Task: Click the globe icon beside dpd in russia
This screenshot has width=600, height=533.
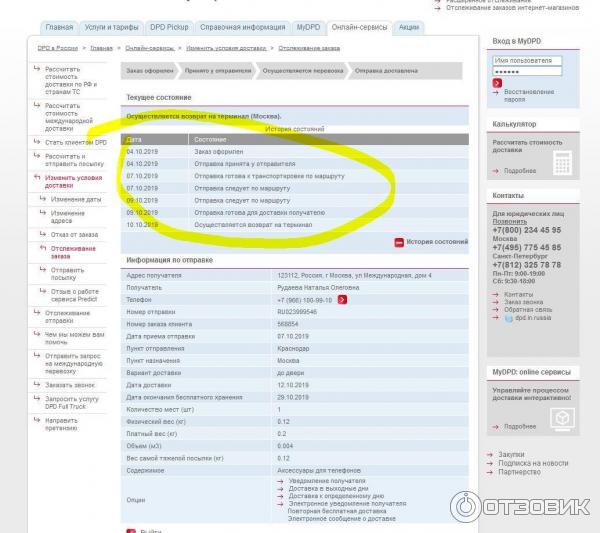Action: click(509, 318)
